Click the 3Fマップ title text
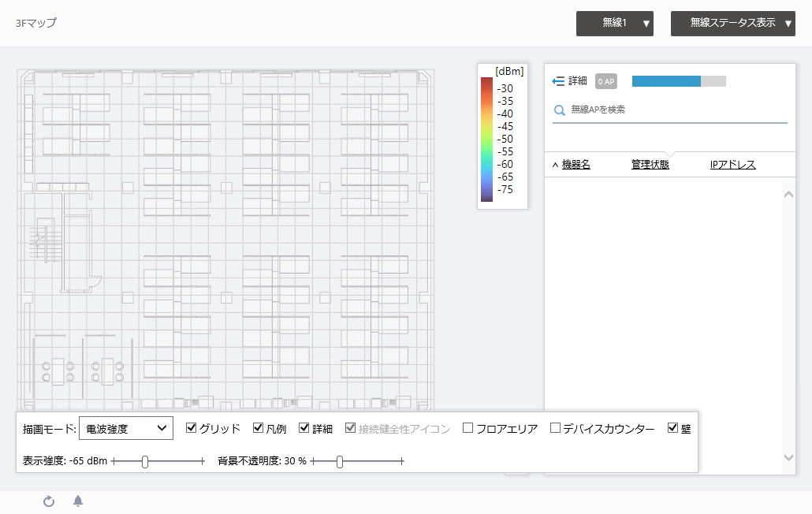Image resolution: width=812 pixels, height=514 pixels. point(36,24)
